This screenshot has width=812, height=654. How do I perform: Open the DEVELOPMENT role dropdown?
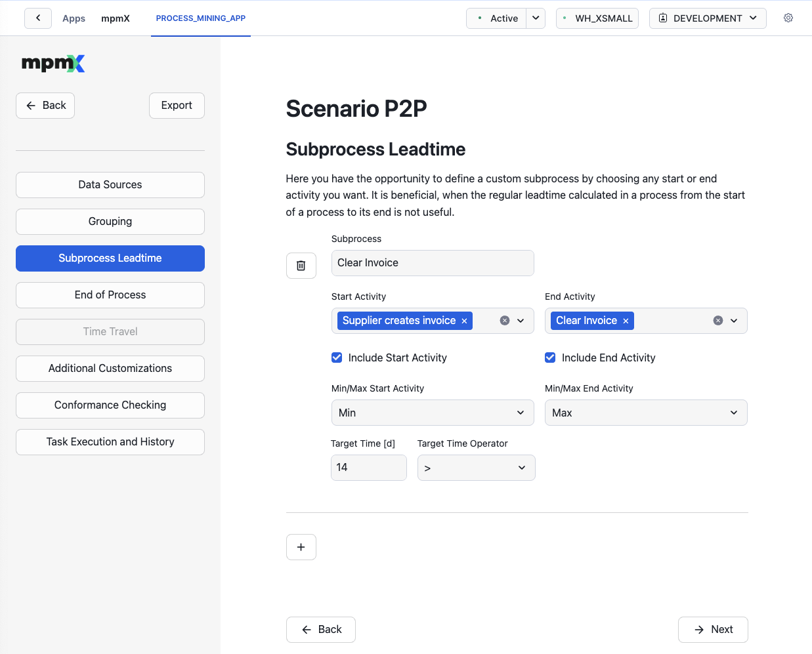708,18
